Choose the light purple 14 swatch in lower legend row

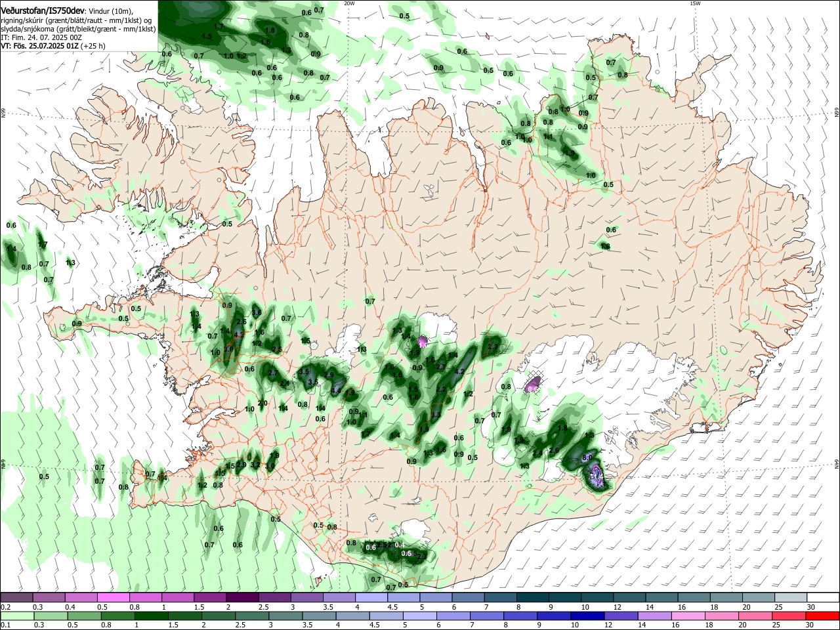pyautogui.click(x=654, y=616)
